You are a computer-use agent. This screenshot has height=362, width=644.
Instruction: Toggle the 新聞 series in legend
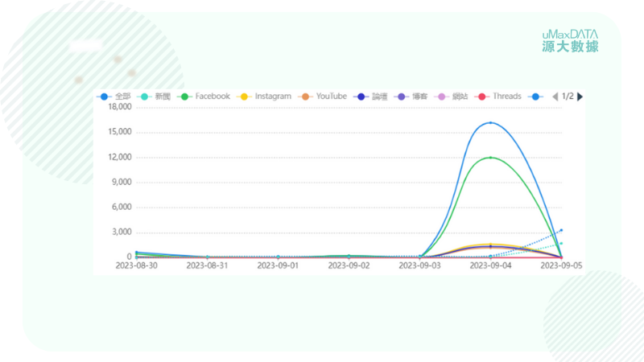tap(155, 97)
